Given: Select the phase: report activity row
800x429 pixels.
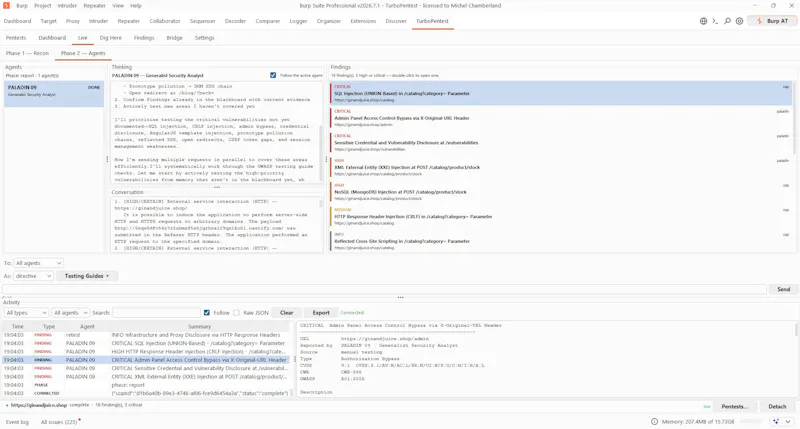Looking at the screenshot, I should (146, 385).
